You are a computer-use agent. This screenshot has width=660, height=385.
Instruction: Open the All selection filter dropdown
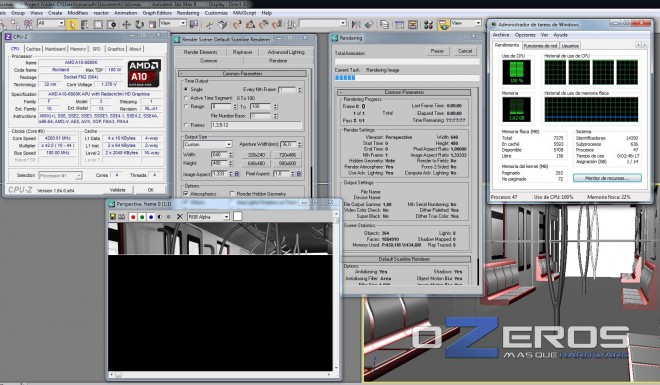(51, 23)
